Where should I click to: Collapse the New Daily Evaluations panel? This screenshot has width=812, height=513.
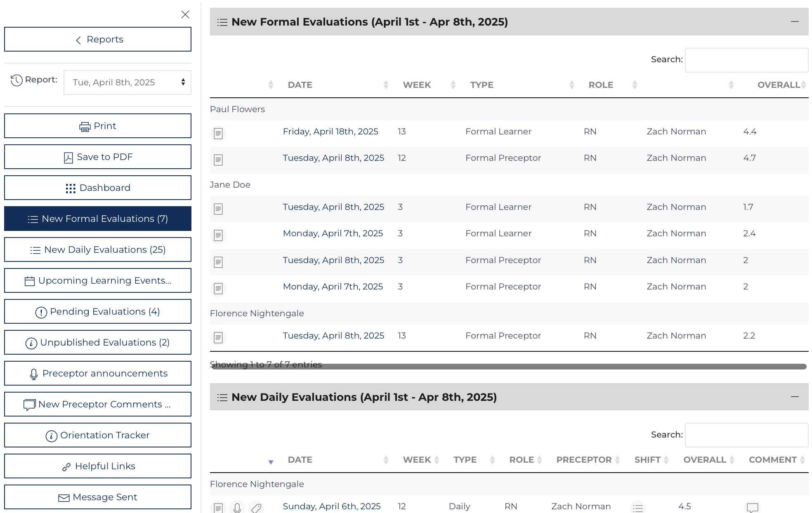(x=795, y=397)
